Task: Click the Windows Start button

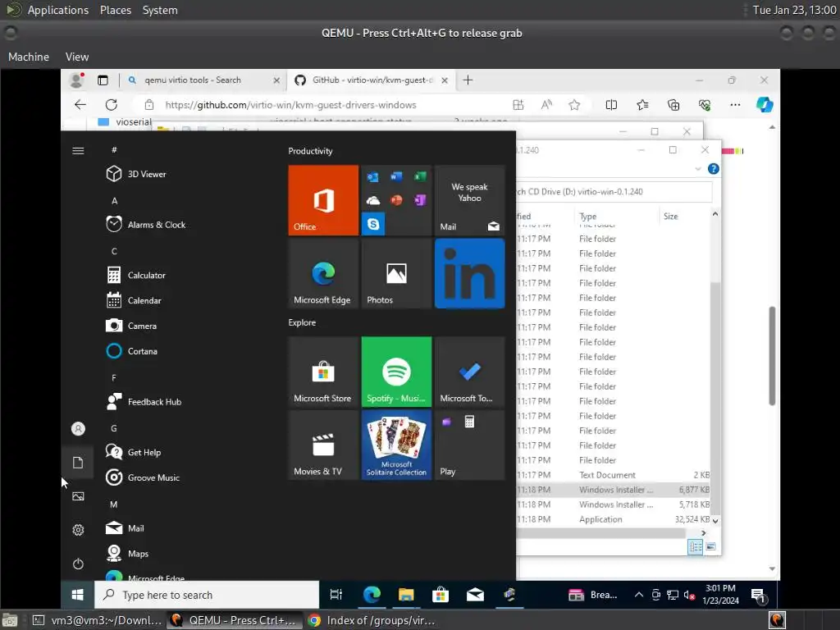Action: 78,595
